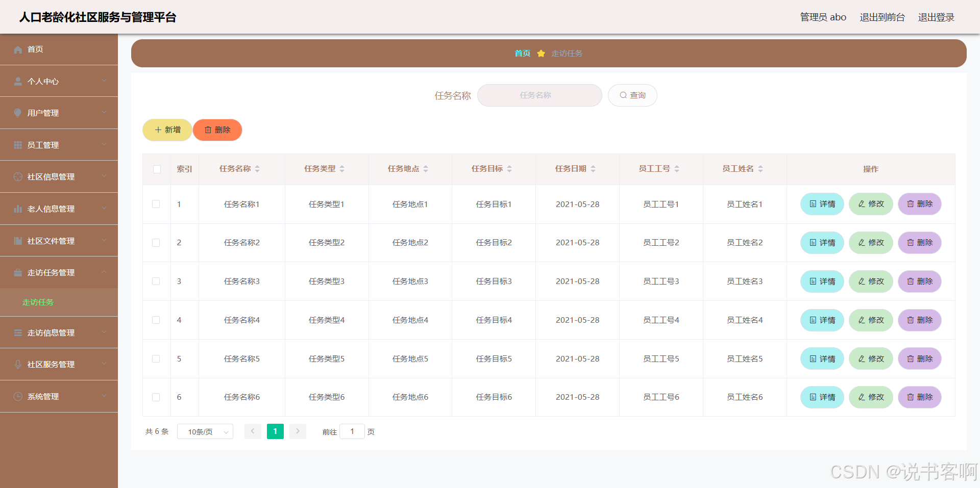Screen dimensions: 980x488
Task: Check the checkbox for row 任务名称4
Action: click(x=156, y=320)
